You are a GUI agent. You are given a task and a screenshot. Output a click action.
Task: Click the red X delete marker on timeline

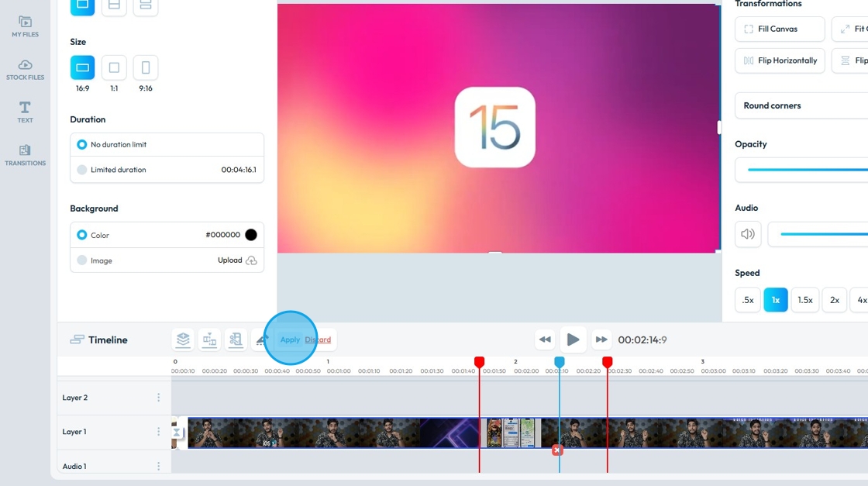[557, 450]
